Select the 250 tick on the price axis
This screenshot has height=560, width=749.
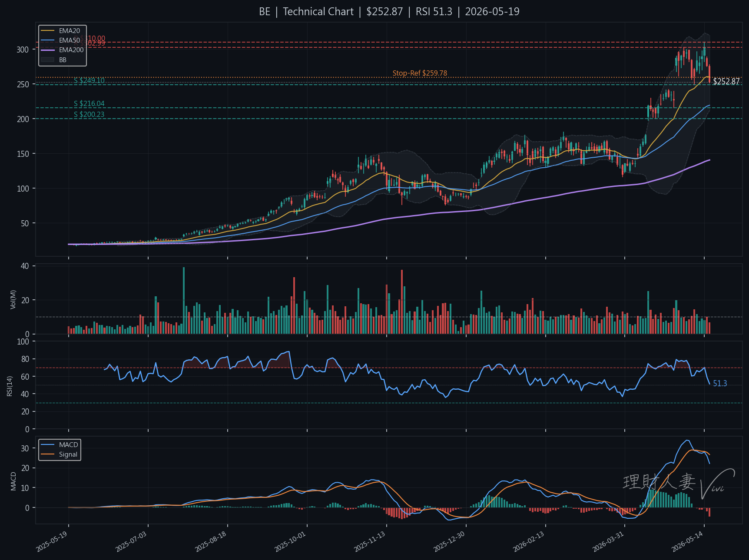point(23,84)
